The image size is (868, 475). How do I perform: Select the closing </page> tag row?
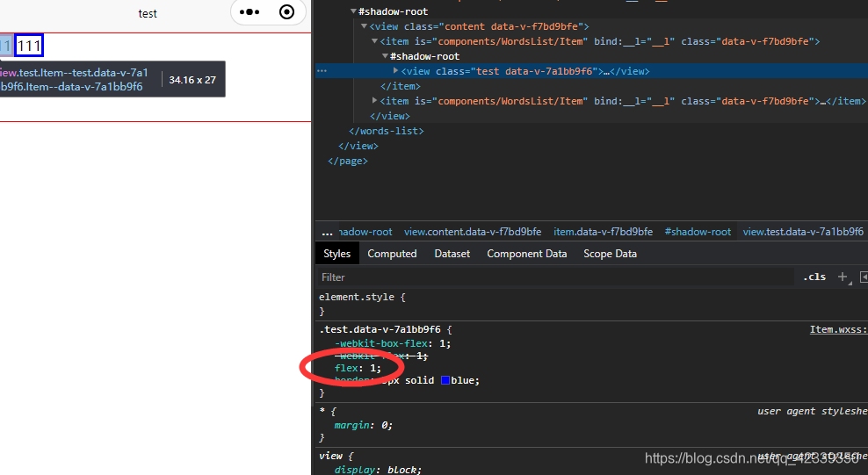coord(348,161)
